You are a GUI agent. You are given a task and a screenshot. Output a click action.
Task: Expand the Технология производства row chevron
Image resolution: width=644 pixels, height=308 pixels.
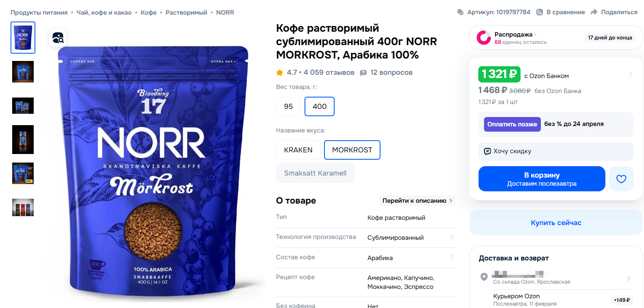[452, 237]
